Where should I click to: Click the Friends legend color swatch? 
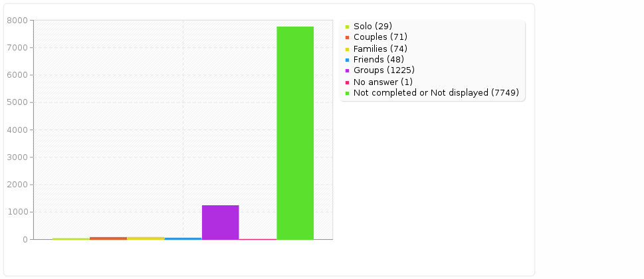click(347, 60)
